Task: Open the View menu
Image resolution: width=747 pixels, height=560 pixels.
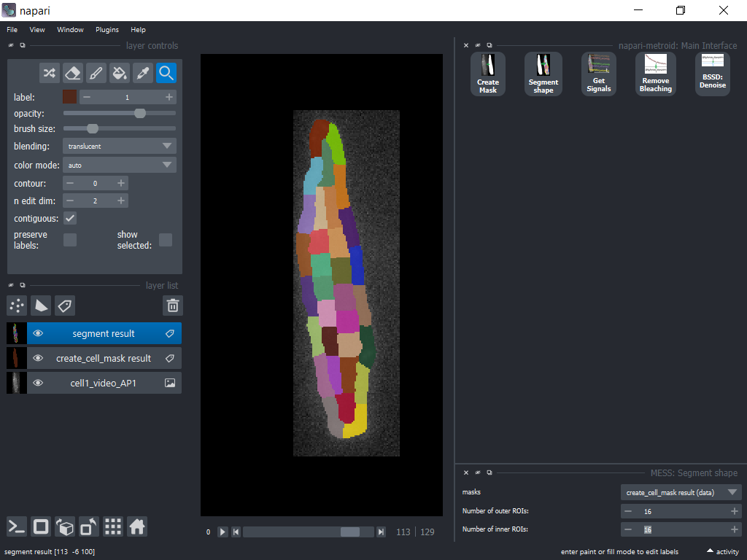Action: tap(37, 29)
